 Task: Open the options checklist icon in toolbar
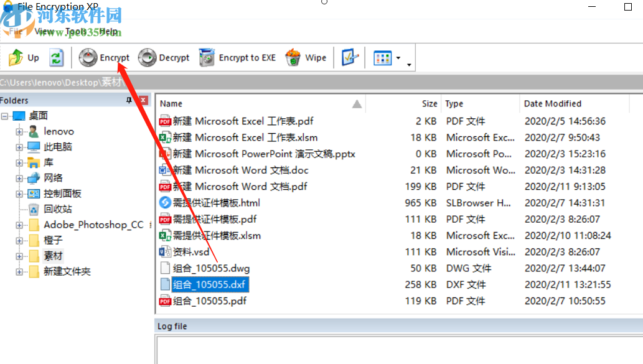click(350, 57)
